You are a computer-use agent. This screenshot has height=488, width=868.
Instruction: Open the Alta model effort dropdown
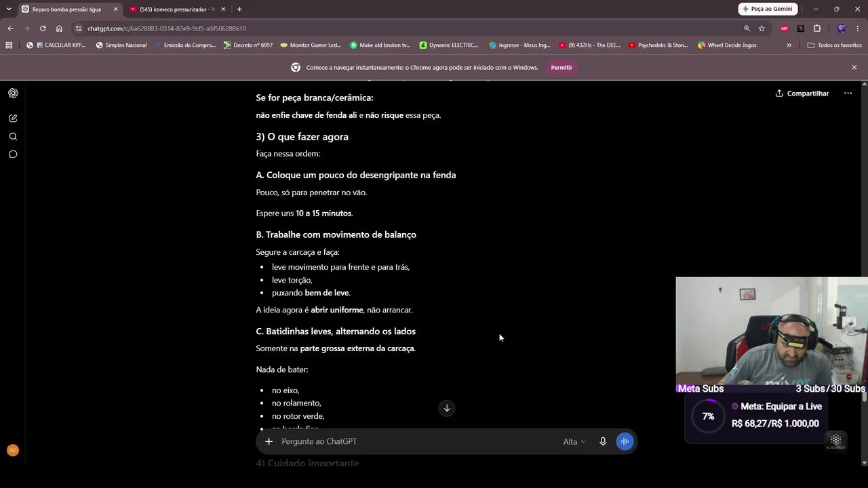[x=574, y=442]
